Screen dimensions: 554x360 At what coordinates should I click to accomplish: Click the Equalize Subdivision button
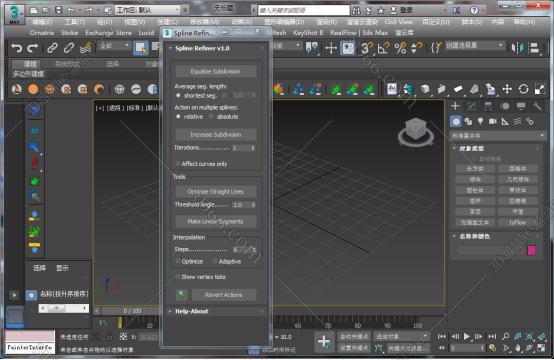pos(216,71)
